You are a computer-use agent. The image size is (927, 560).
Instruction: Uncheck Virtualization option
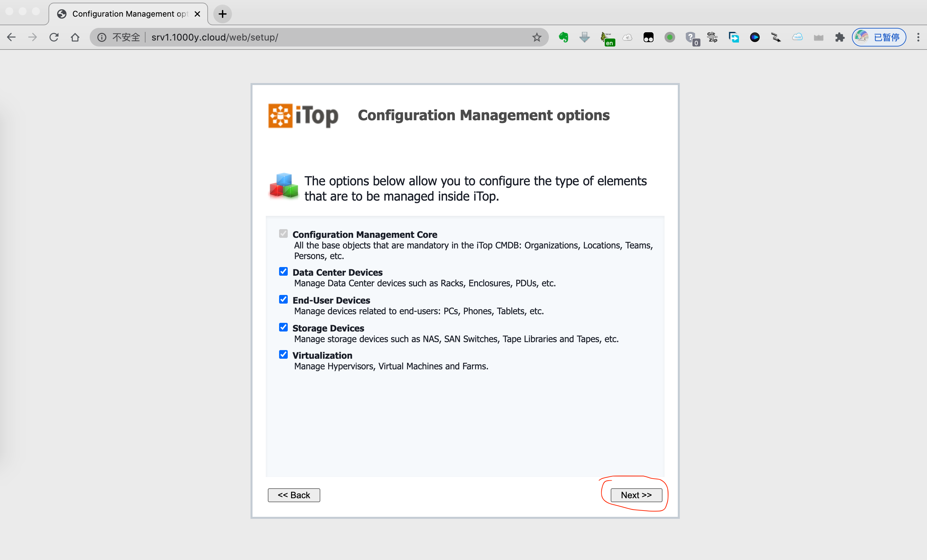tap(283, 355)
